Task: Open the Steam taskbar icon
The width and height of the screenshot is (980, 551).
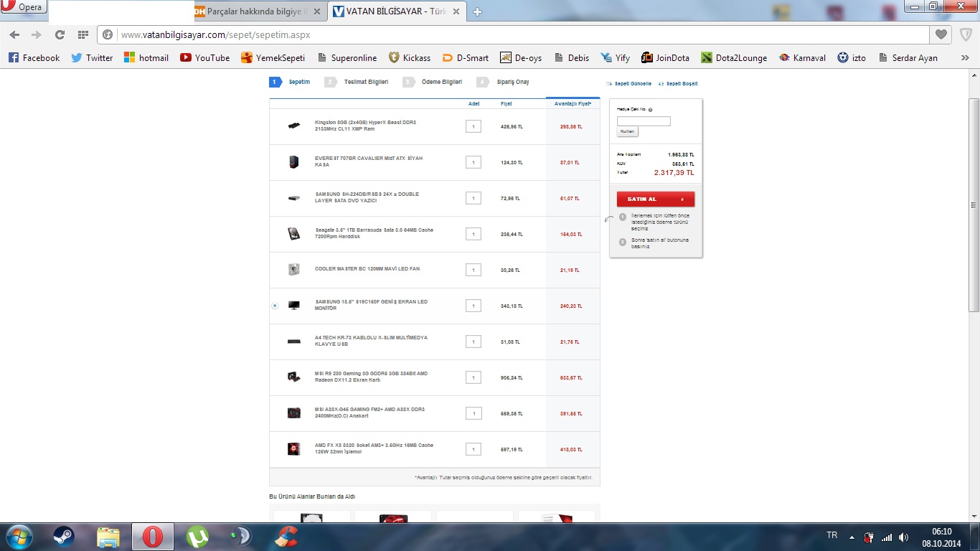Action: pos(64,536)
